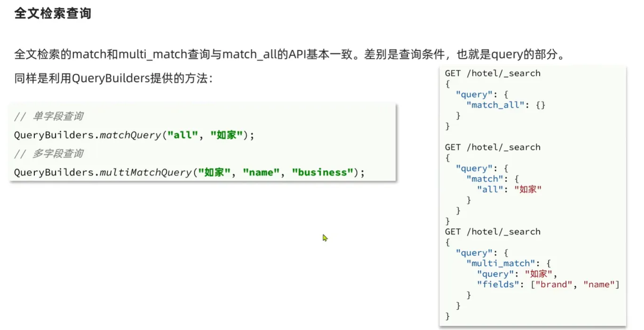
Task: Click the comment line 单字段查询
Action: (x=57, y=116)
